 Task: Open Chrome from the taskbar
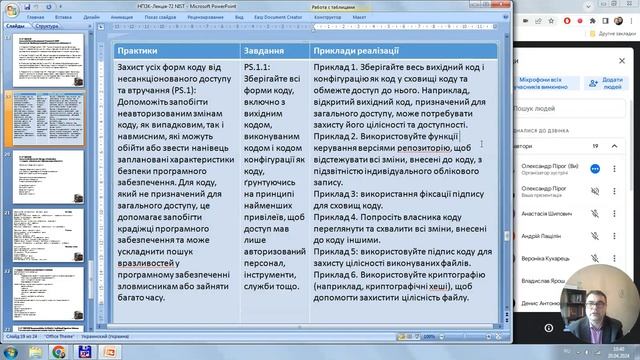pos(59,352)
